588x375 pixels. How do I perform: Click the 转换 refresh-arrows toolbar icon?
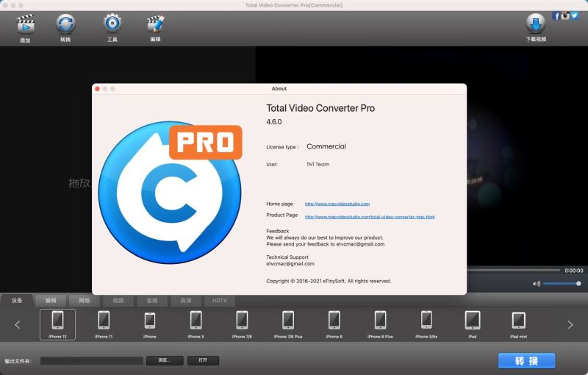tap(65, 24)
